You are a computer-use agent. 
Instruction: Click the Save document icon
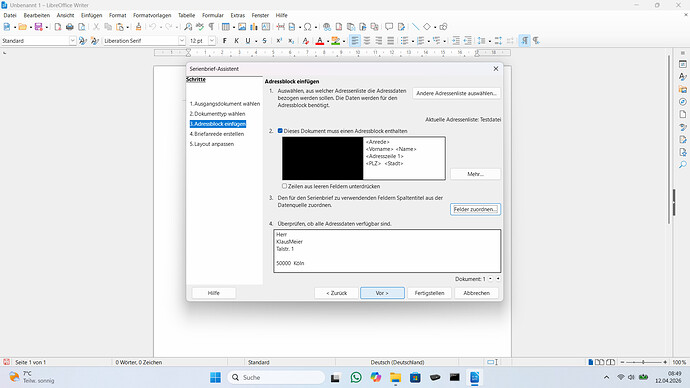[x=39, y=27]
